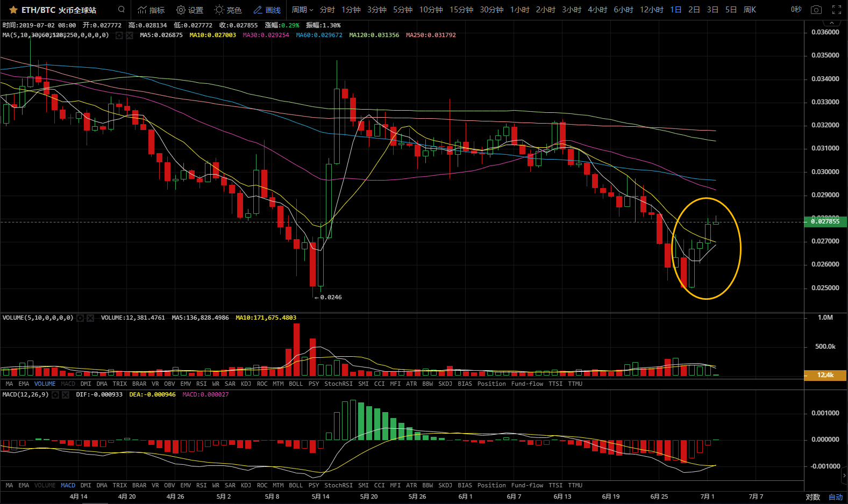The height and width of the screenshot is (504, 848).
Task: Click the MA250:0.031792 value label
Action: pyautogui.click(x=431, y=35)
